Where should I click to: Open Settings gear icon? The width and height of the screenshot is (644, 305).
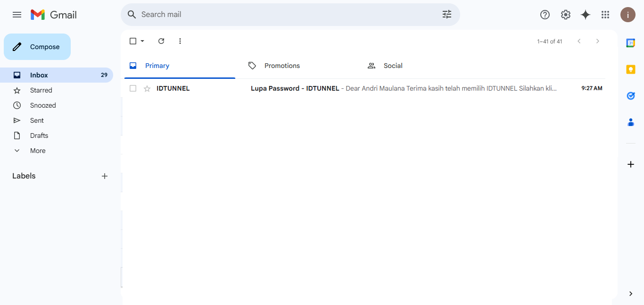point(566,15)
